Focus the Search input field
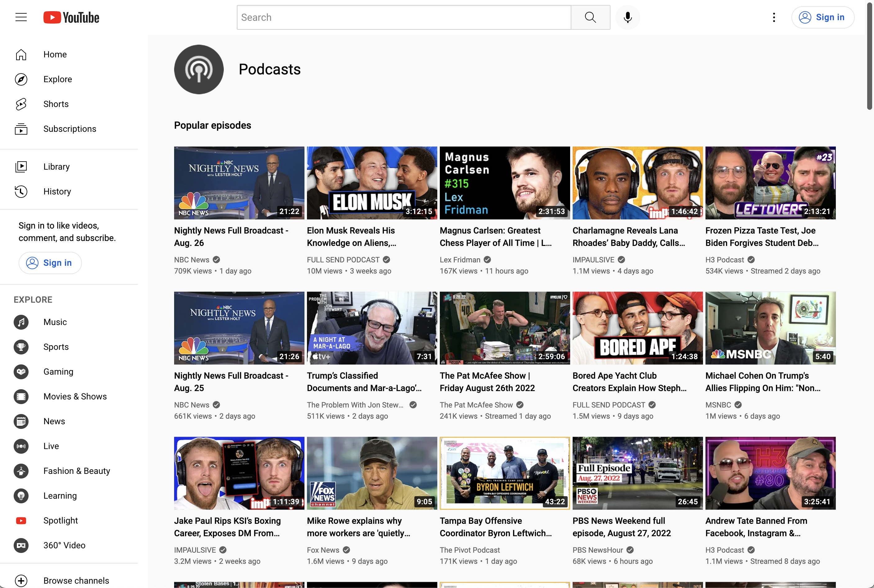874x588 pixels. click(x=404, y=17)
